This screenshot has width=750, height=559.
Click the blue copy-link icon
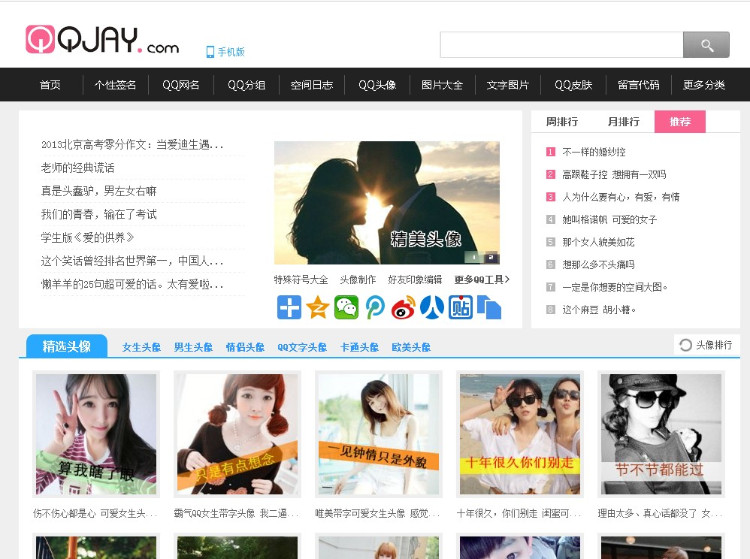489,307
